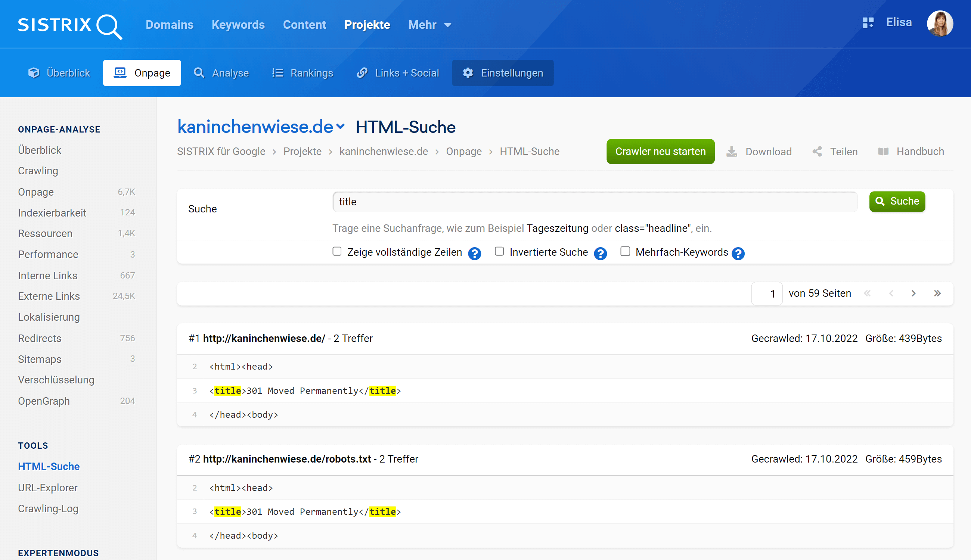Open Lokalisierung in the sidebar

[x=49, y=317]
